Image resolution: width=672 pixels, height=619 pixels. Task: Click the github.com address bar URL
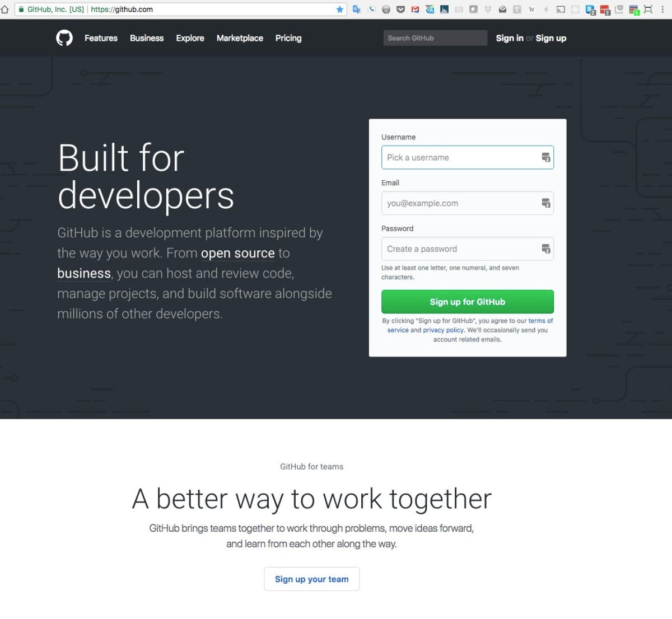(122, 10)
